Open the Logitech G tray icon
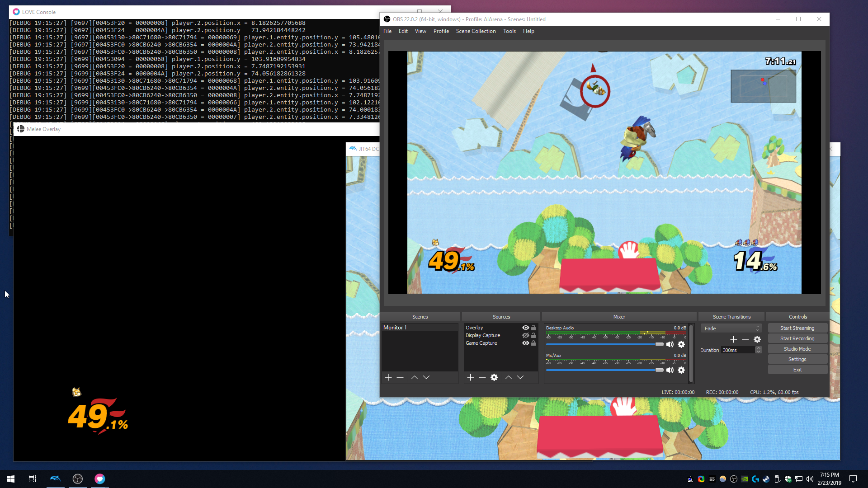The width and height of the screenshot is (868, 488). click(755, 479)
